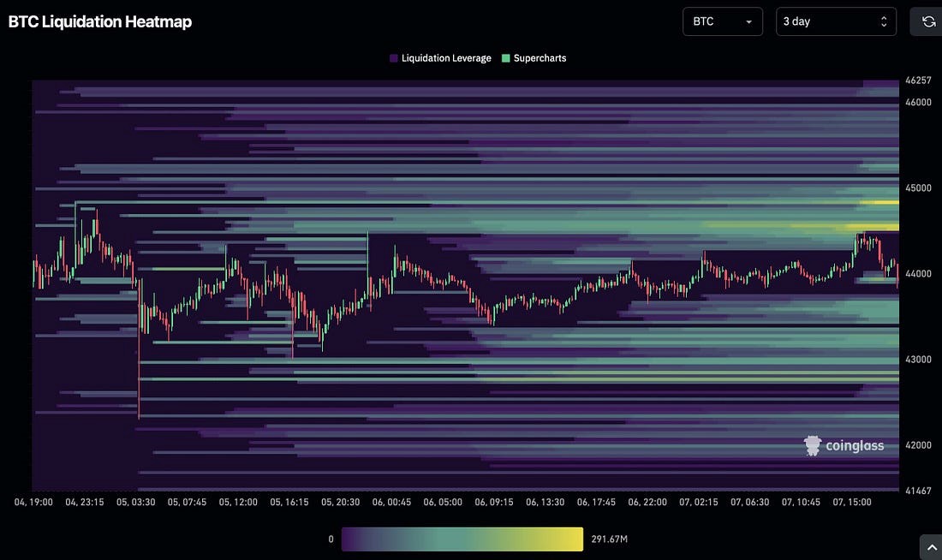Click the green Supercharts legend swatch
This screenshot has height=560, width=942.
(x=506, y=58)
